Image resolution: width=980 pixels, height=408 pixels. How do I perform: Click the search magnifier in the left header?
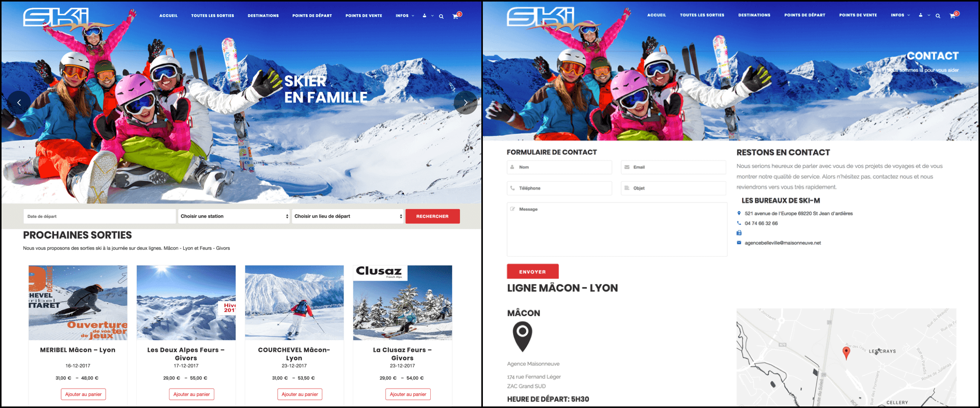click(441, 16)
